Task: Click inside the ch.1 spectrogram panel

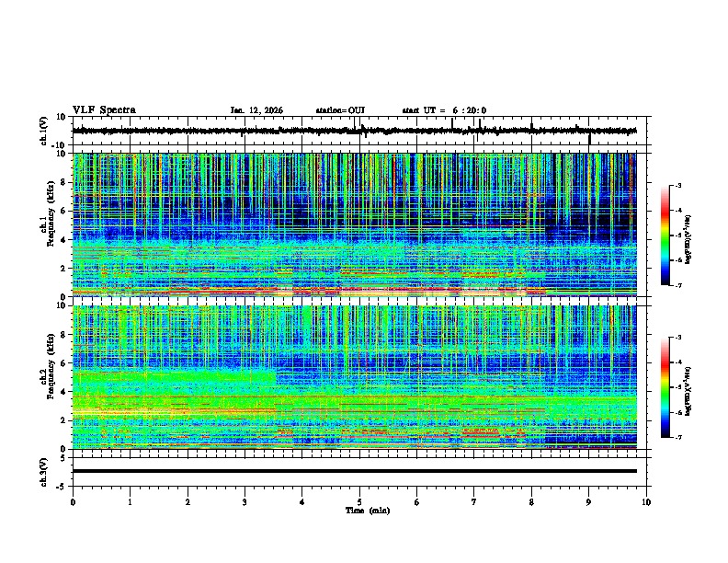Action: click(354, 224)
